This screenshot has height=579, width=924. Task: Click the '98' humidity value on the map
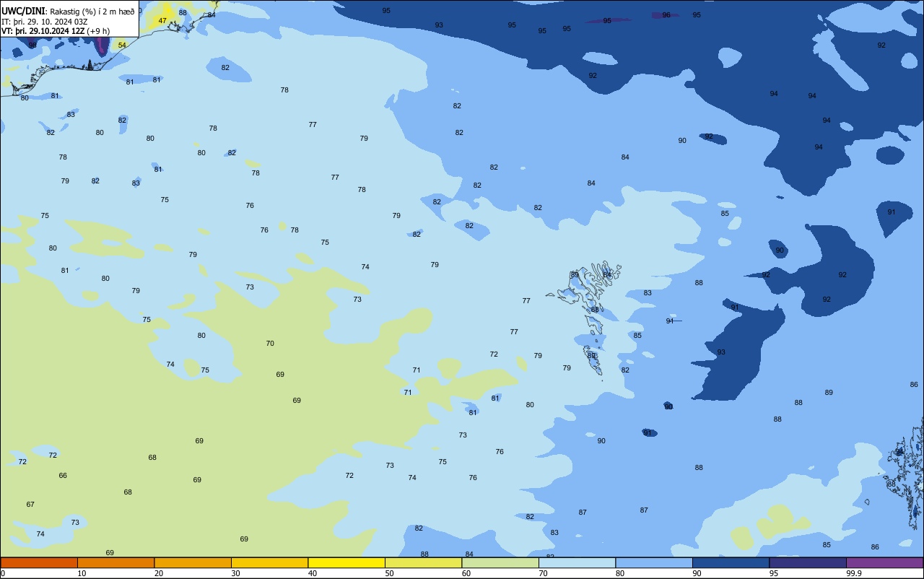32,45
